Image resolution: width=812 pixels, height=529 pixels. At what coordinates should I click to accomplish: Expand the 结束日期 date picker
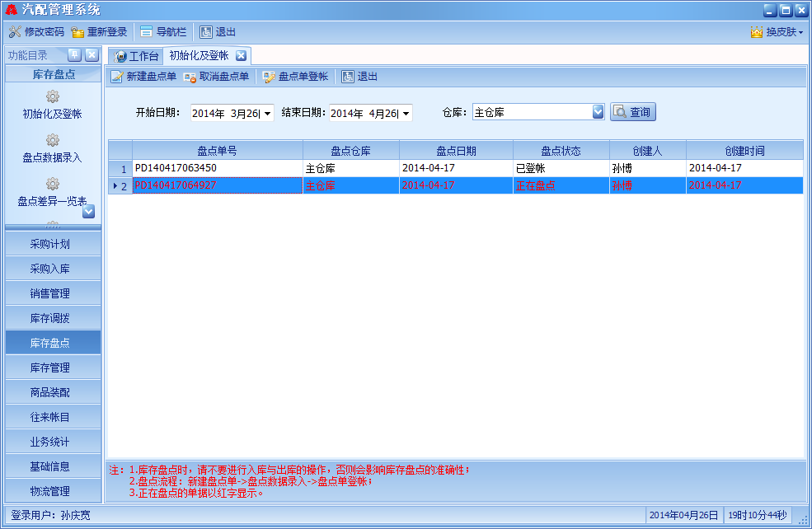point(406,113)
